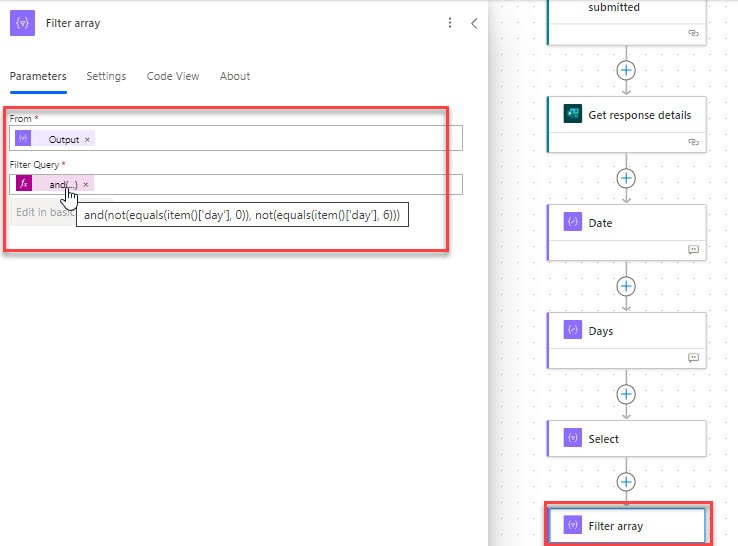Image resolution: width=738 pixels, height=546 pixels.
Task: Insert step between Date and Days
Action: click(626, 286)
